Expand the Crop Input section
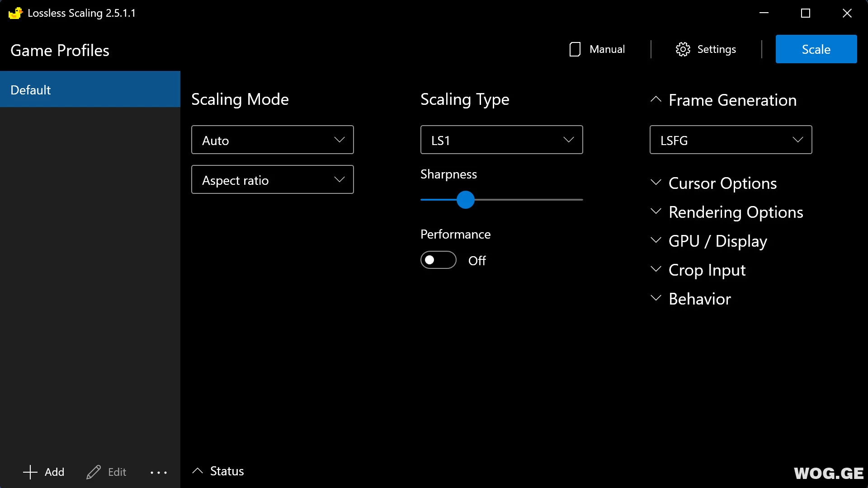The width and height of the screenshot is (868, 488). pyautogui.click(x=698, y=270)
